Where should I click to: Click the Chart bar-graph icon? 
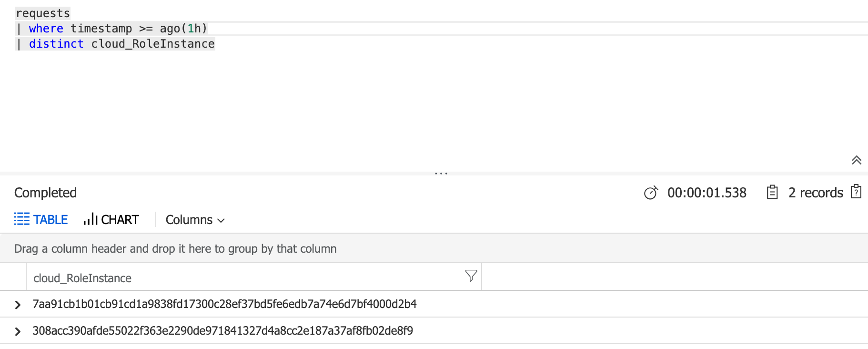click(91, 219)
